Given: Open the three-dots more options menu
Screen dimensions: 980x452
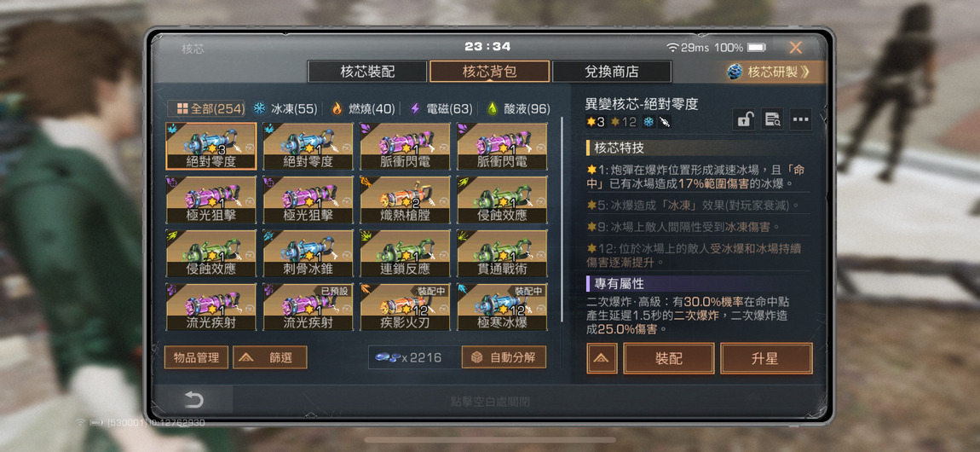Looking at the screenshot, I should tap(801, 119).
